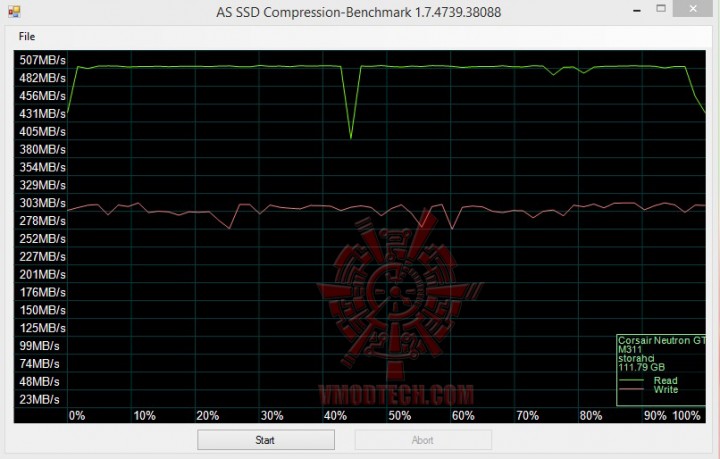720x459 pixels.
Task: Close the AS SSD benchmark window
Action: point(693,8)
